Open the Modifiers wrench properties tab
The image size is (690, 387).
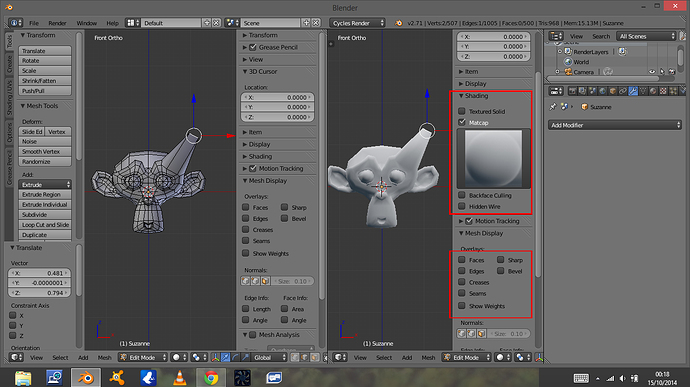(x=633, y=91)
